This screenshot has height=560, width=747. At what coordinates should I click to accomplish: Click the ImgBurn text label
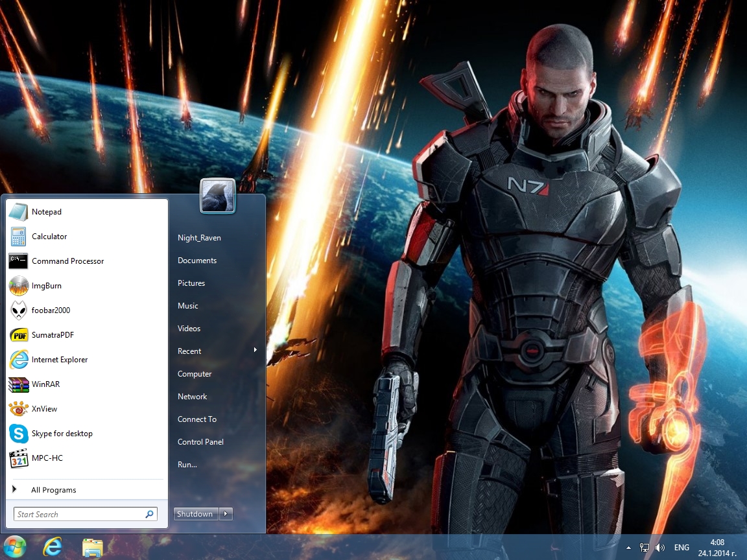tap(47, 286)
